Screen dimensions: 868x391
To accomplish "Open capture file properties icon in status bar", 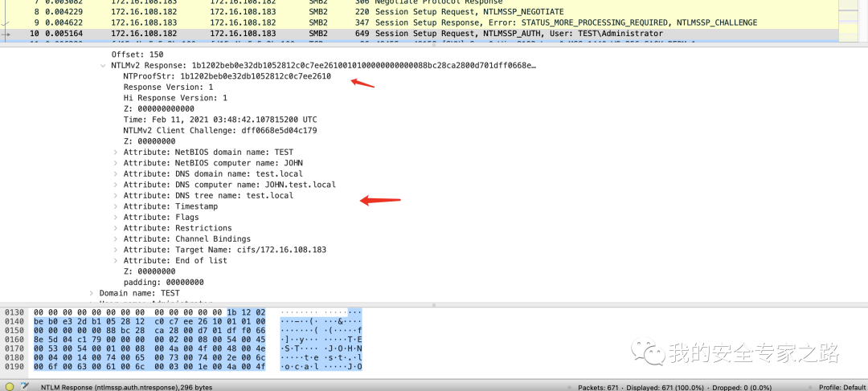I will click(25, 386).
